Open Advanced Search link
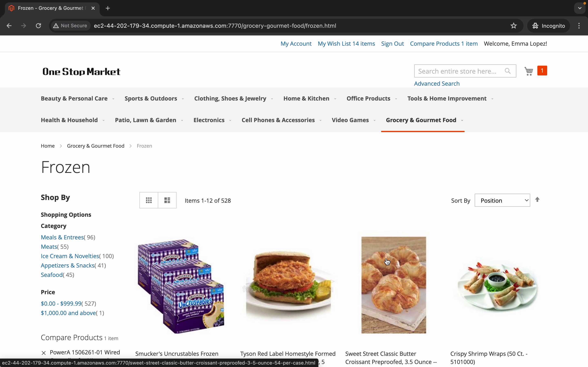The width and height of the screenshot is (588, 367). [437, 84]
